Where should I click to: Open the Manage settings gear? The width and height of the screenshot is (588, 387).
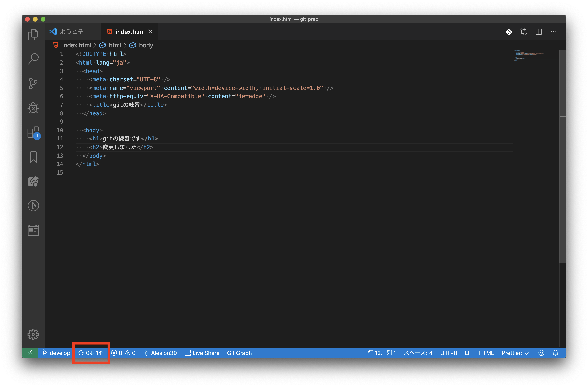(33, 334)
